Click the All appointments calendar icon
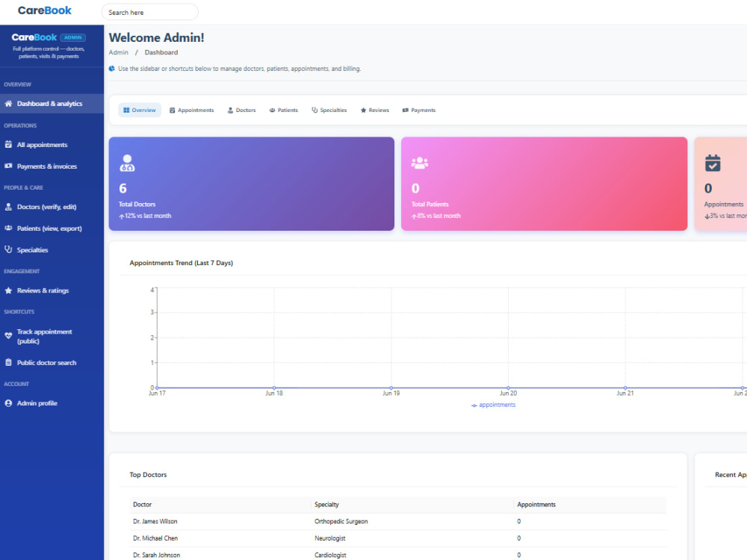 [x=8, y=144]
